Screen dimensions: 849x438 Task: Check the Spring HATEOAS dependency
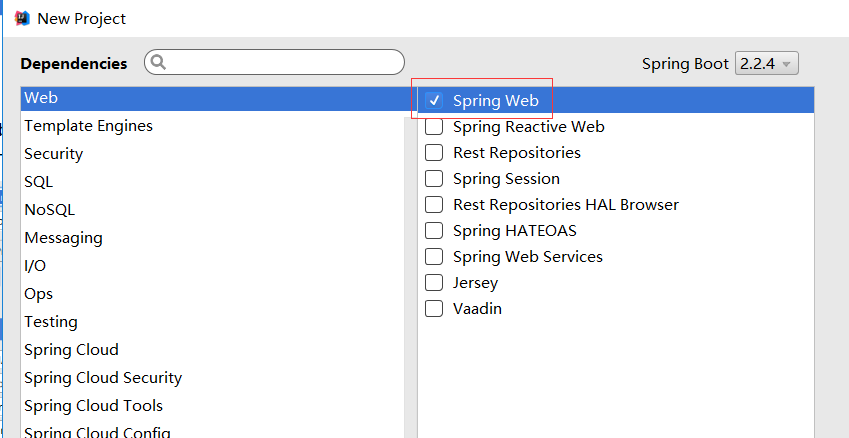pos(434,231)
